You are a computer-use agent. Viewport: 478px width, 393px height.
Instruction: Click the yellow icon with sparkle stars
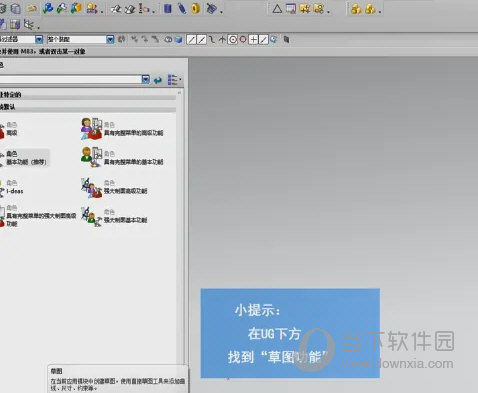(x=305, y=8)
